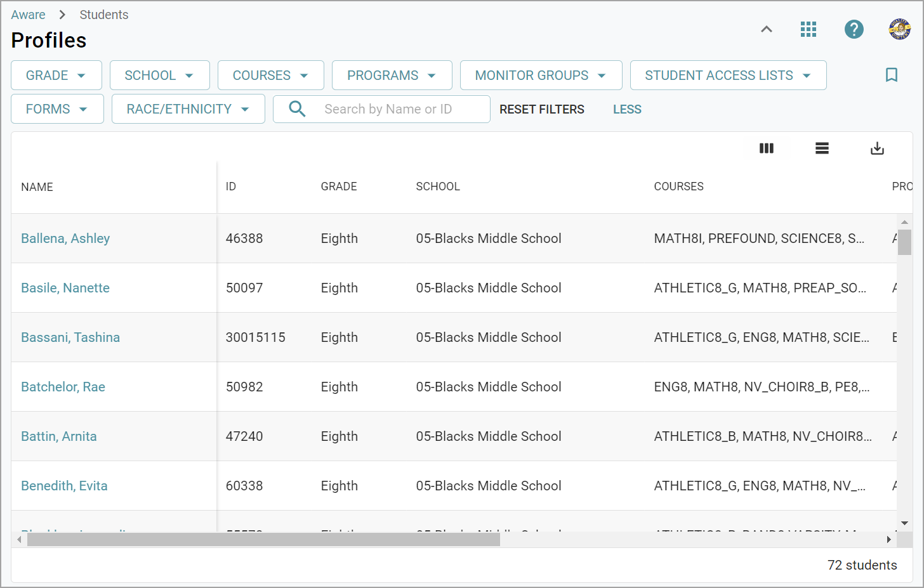Download the student list export icon

tap(877, 148)
